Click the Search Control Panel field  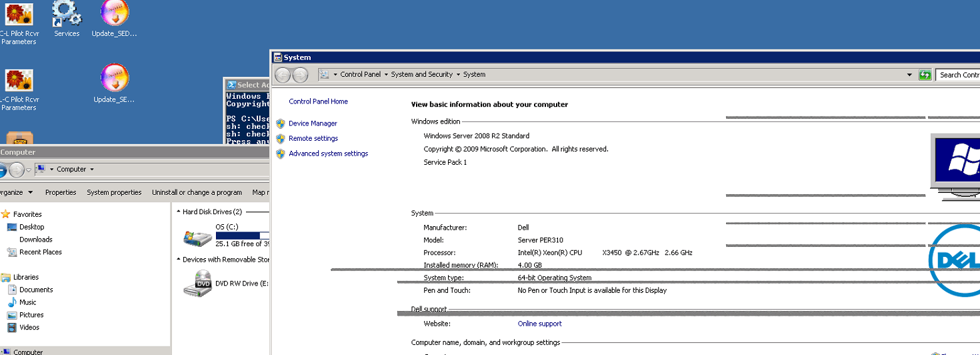tap(958, 75)
